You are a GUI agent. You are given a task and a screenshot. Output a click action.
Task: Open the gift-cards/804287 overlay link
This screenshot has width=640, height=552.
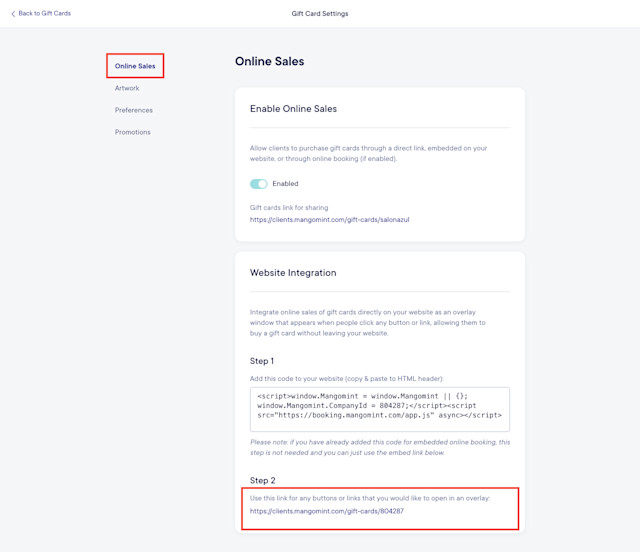pyautogui.click(x=327, y=511)
